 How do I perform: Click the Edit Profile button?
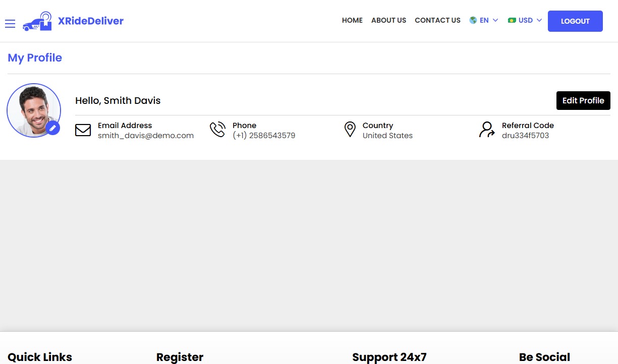583,100
